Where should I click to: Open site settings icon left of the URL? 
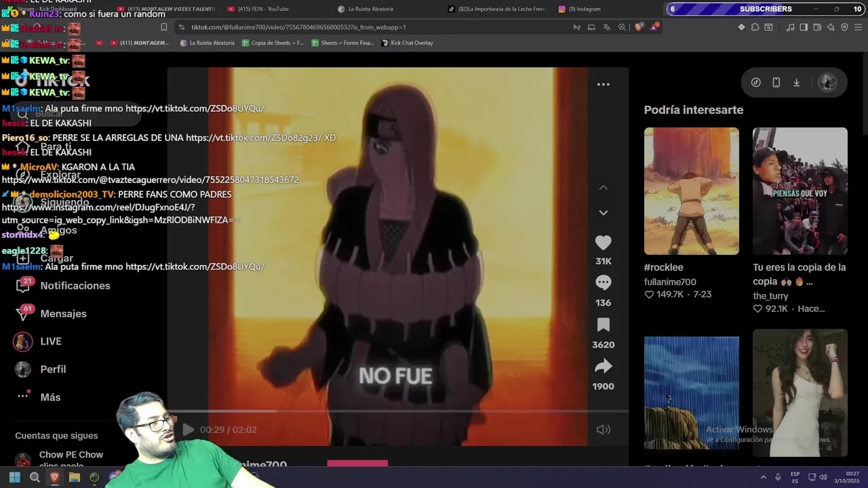coord(180,27)
